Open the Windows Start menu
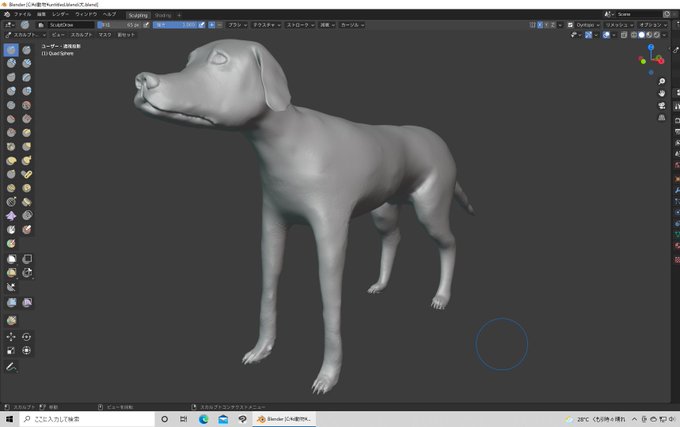Screen dimensions: 680x427 [x=9, y=419]
